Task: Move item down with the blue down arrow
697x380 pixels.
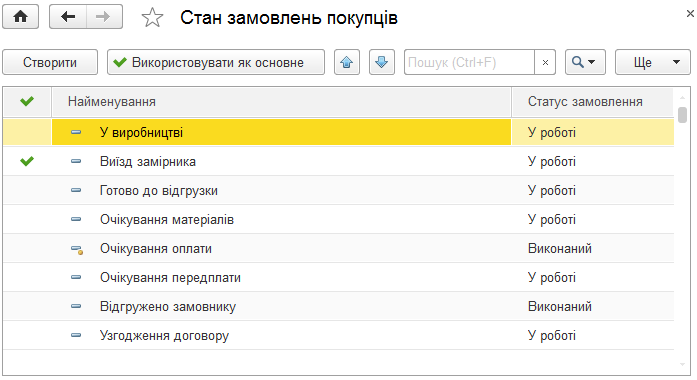Action: 382,62
